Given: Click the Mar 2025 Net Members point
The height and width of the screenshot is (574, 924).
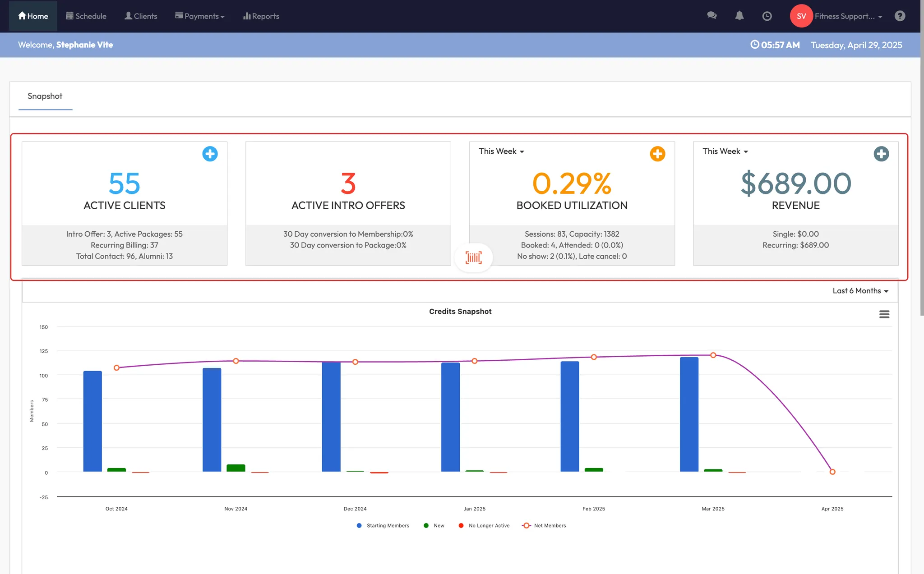Looking at the screenshot, I should click(713, 355).
